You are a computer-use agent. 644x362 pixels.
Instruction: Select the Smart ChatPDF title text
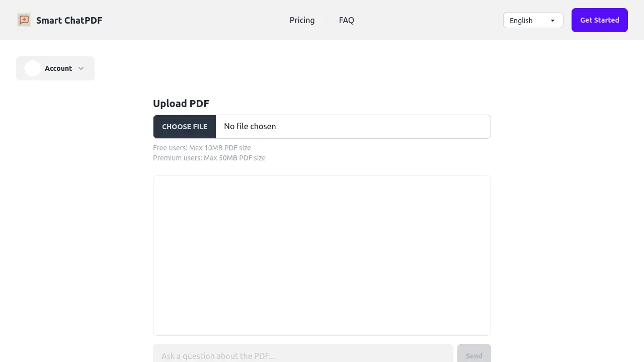point(69,20)
